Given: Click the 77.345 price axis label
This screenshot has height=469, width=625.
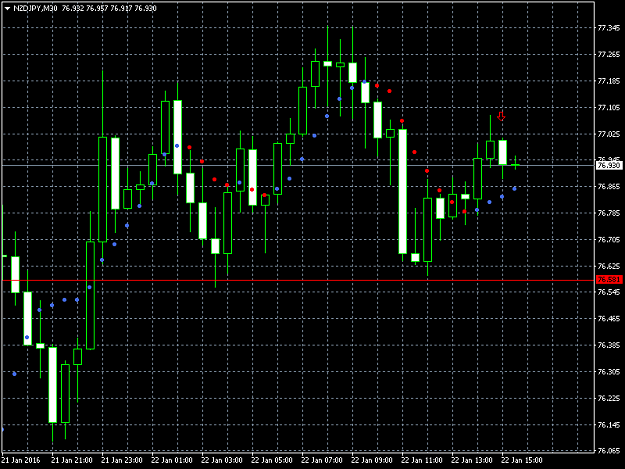Looking at the screenshot, I should coord(609,28).
